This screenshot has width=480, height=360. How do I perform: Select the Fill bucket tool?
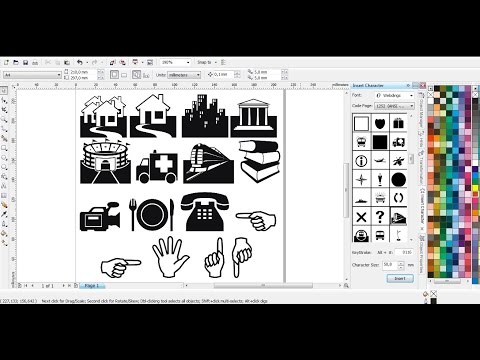[x=4, y=233]
